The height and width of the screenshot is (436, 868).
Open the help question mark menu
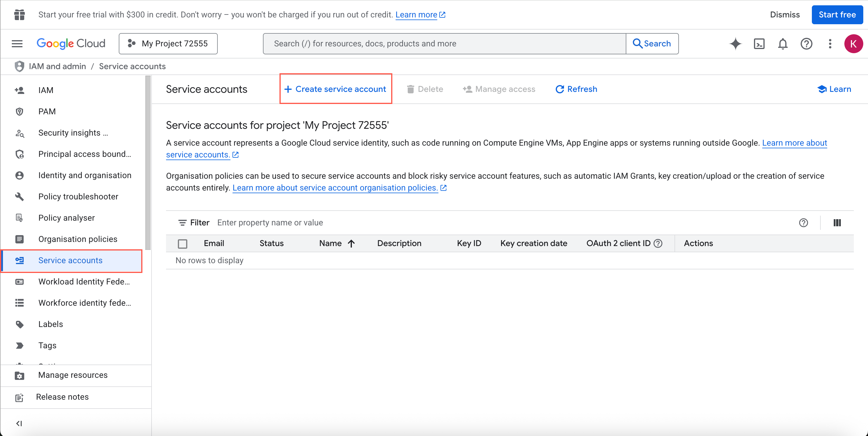point(806,44)
